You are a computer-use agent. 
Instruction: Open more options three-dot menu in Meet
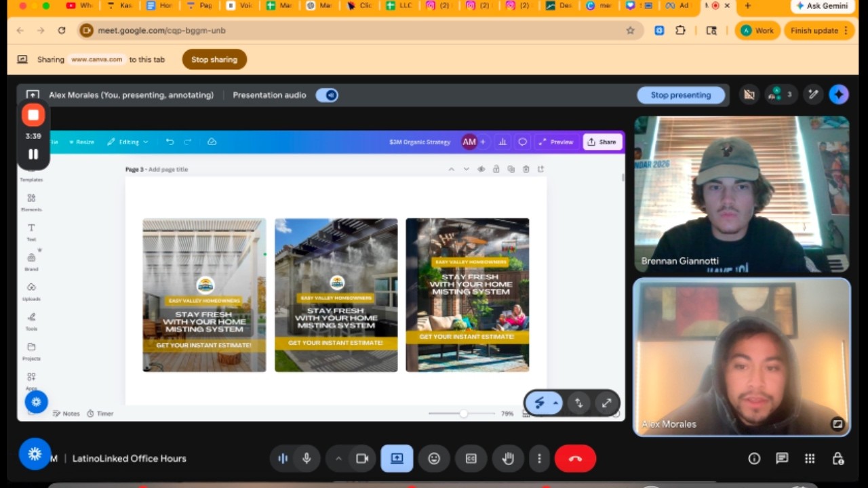[539, 459]
